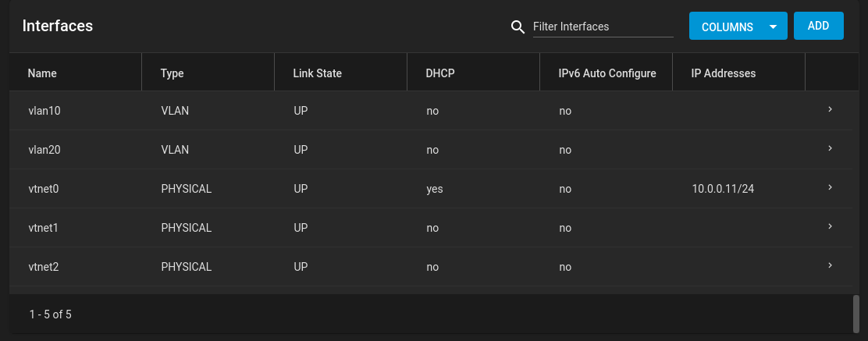Screen dimensions: 868x341
Task: Sort by IPv6 Auto Configure column header
Action: click(x=607, y=73)
